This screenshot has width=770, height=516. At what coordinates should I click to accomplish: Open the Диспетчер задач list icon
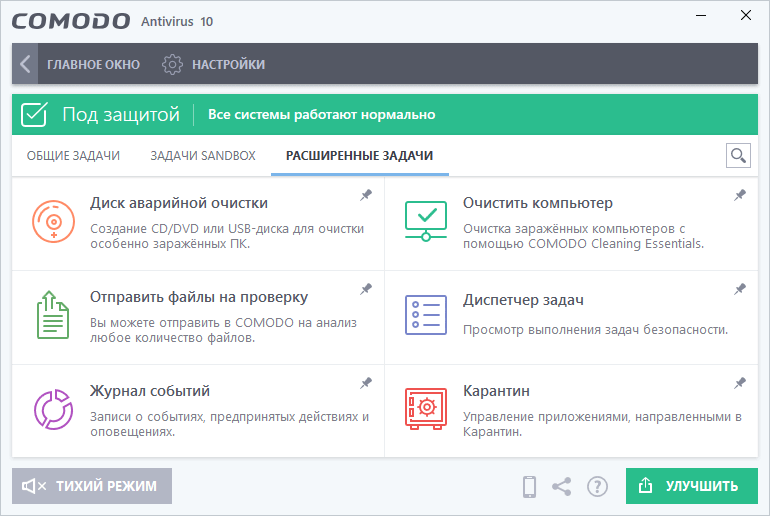point(426,315)
